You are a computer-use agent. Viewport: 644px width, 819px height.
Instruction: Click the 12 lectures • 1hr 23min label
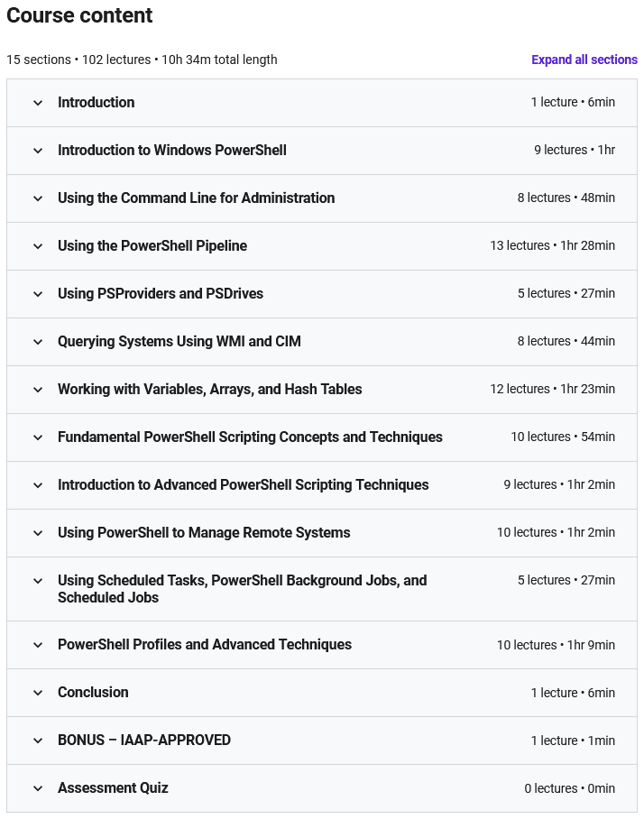pyautogui.click(x=552, y=390)
